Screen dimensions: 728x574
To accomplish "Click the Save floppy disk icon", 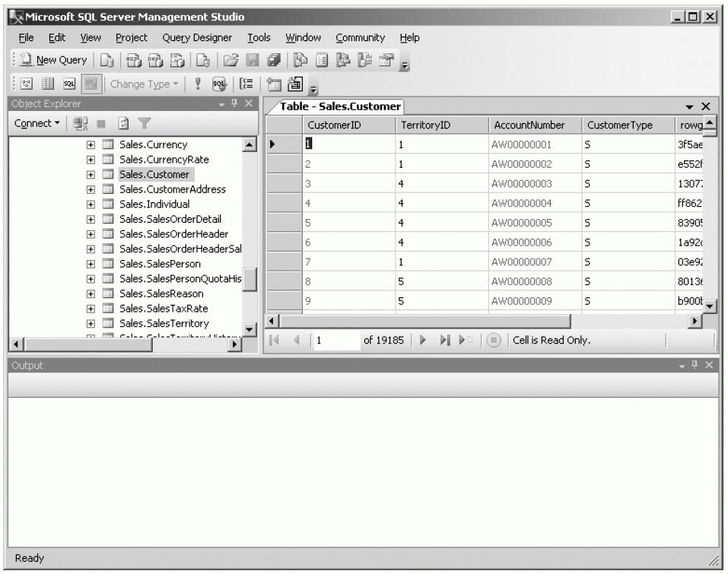I will (x=252, y=60).
